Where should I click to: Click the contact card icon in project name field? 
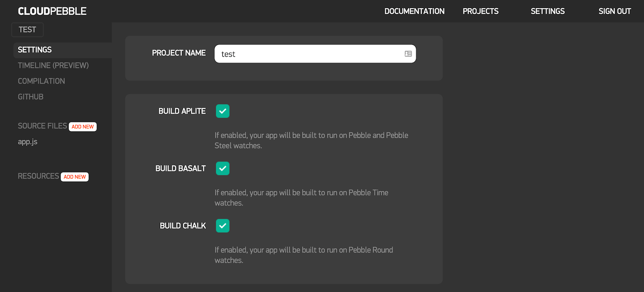pyautogui.click(x=408, y=53)
